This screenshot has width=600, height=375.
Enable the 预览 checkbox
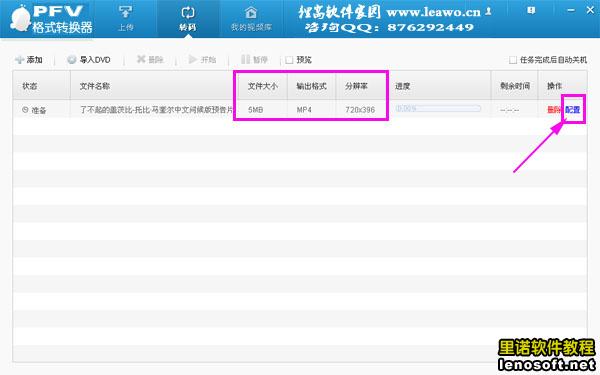tap(289, 60)
